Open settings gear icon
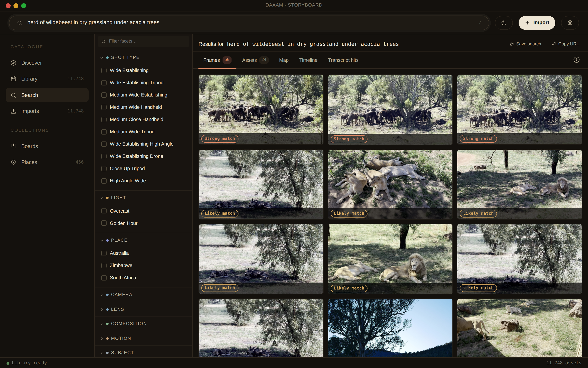Image resolution: width=588 pixels, height=368 pixels. (x=570, y=23)
